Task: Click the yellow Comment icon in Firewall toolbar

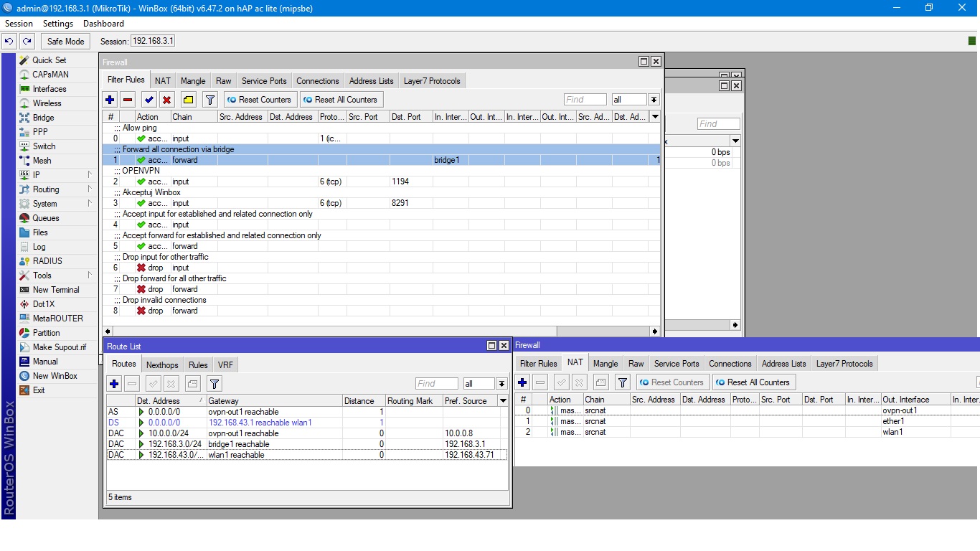Action: coord(188,100)
